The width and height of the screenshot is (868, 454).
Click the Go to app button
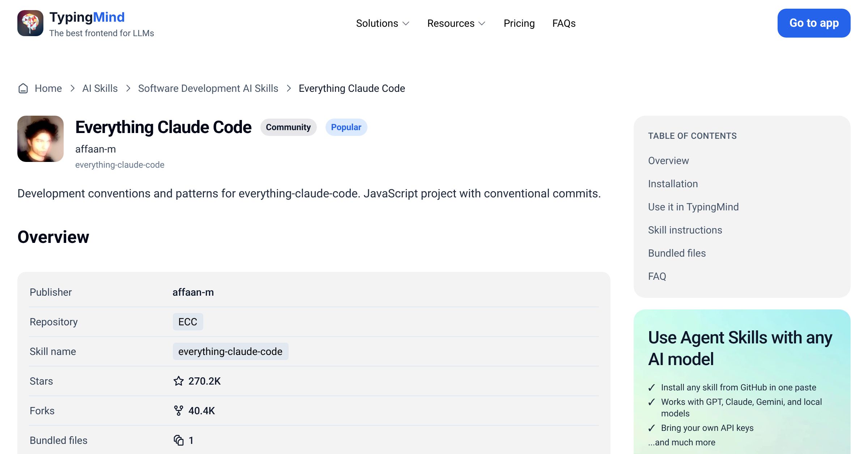(814, 23)
